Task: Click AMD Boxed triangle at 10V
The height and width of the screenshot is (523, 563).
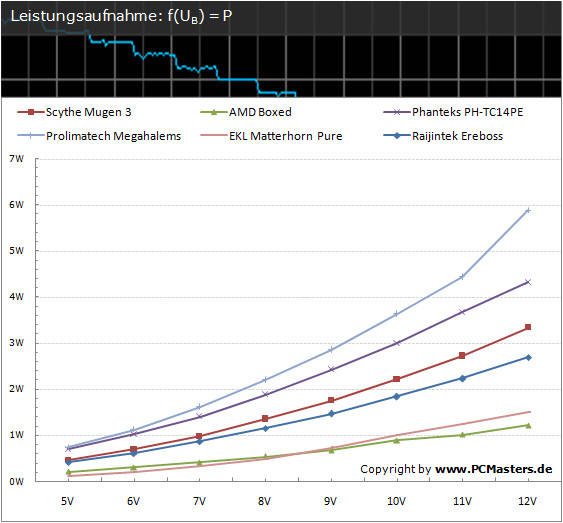Action: coord(396,440)
